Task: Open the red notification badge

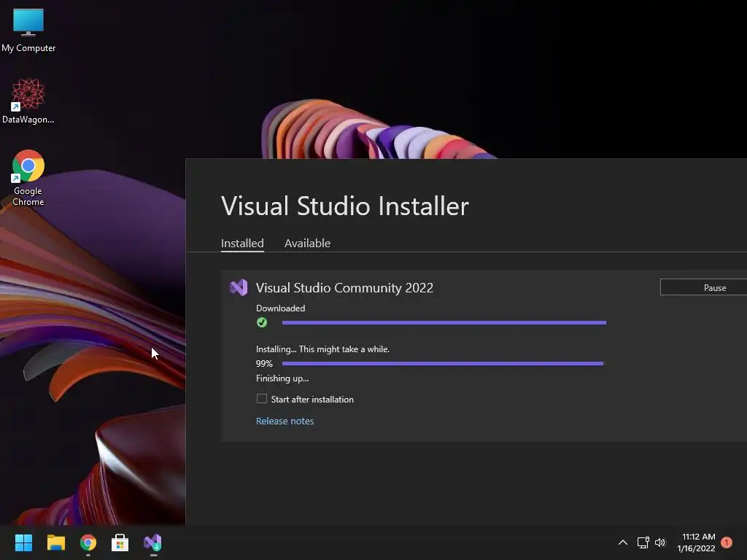Action: 727,542
